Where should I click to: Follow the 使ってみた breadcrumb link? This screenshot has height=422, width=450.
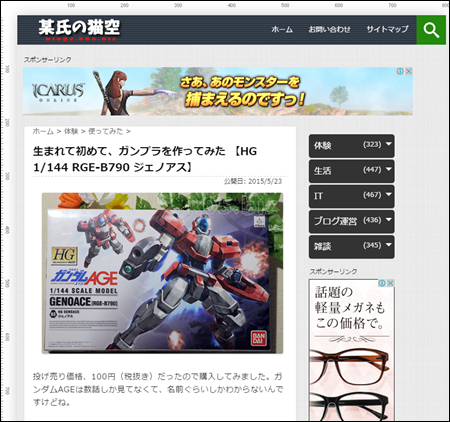click(x=105, y=131)
